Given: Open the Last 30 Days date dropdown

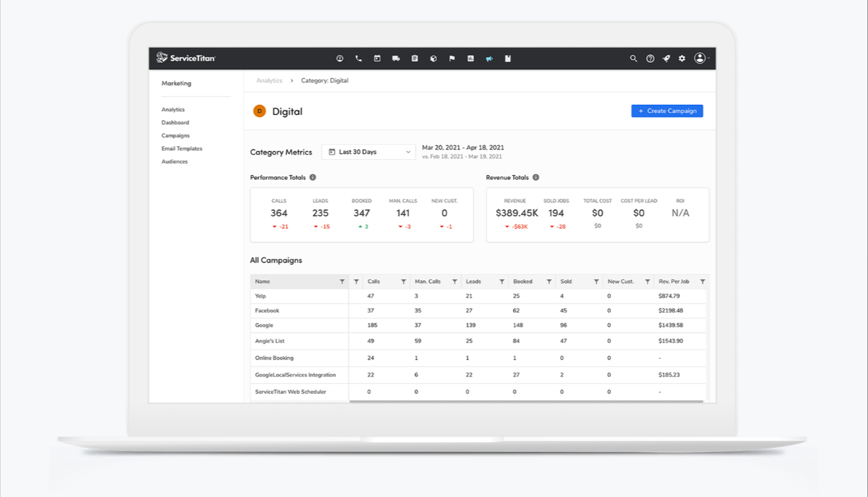Looking at the screenshot, I should (368, 152).
